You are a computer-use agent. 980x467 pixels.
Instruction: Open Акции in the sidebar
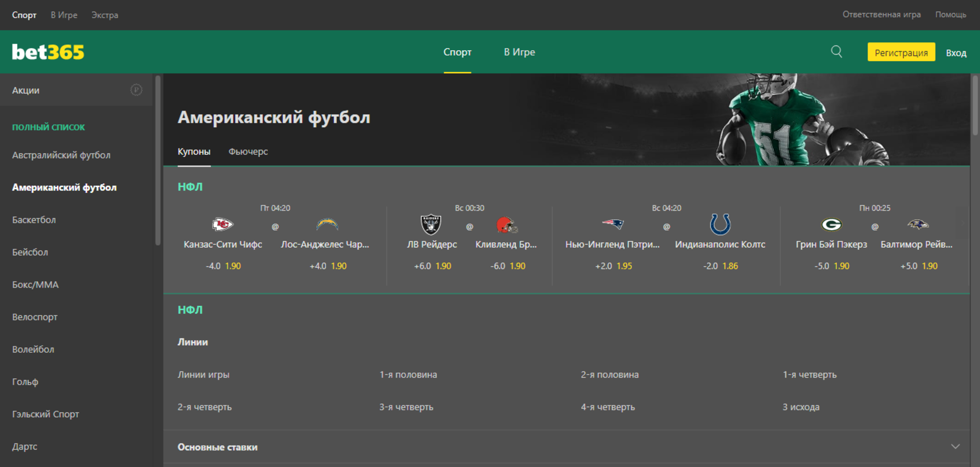[76, 90]
